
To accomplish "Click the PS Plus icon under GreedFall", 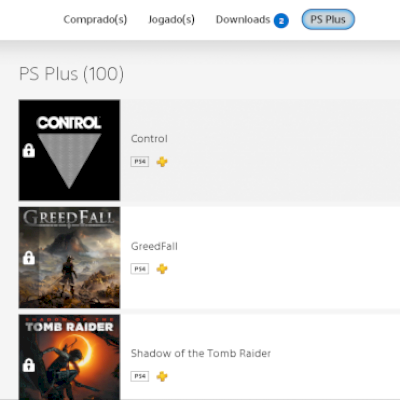I will pyautogui.click(x=162, y=269).
